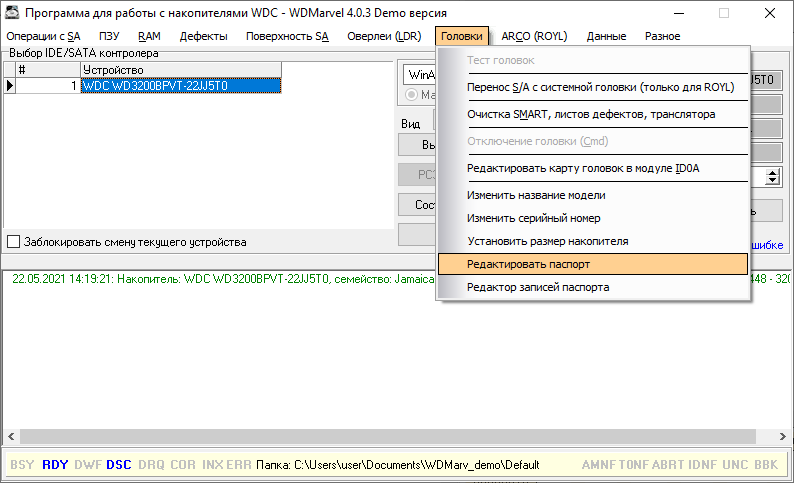Screen dimensions: 794x483
Task: Open the ARCO (ROYL) menu
Action: [534, 36]
